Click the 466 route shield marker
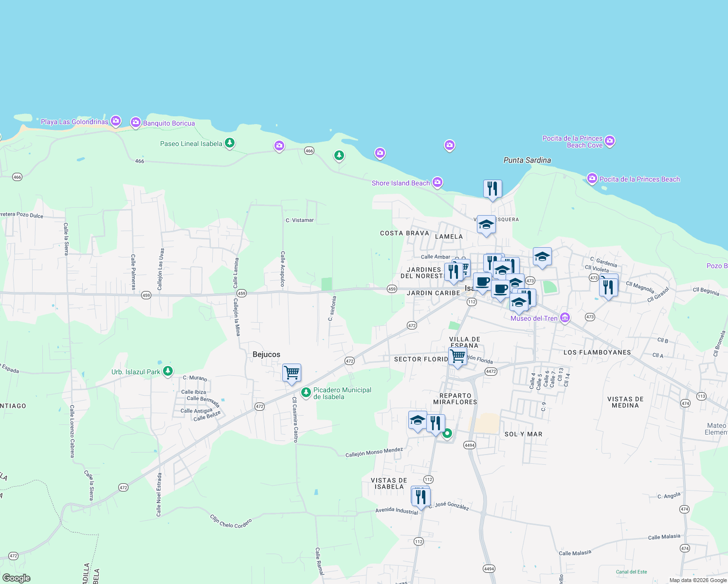 pyautogui.click(x=309, y=150)
